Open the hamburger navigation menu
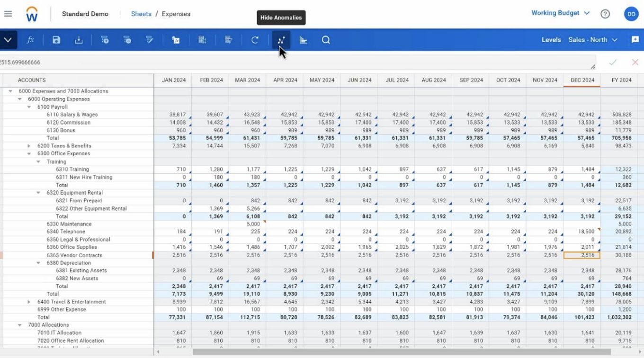Screen dimensions: 644x358 pyautogui.click(x=8, y=14)
